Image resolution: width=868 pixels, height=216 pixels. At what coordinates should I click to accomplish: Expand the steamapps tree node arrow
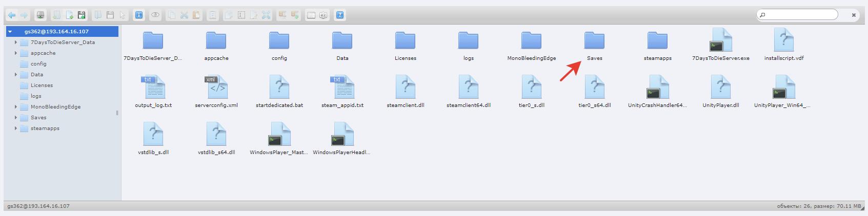[x=16, y=128]
